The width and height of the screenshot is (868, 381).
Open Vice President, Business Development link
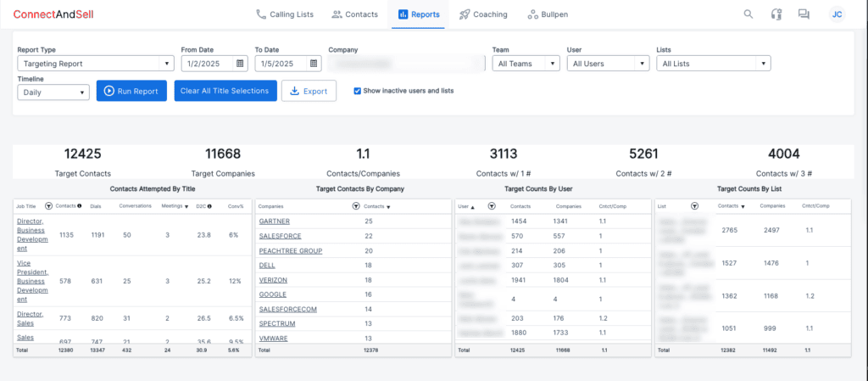(33, 282)
